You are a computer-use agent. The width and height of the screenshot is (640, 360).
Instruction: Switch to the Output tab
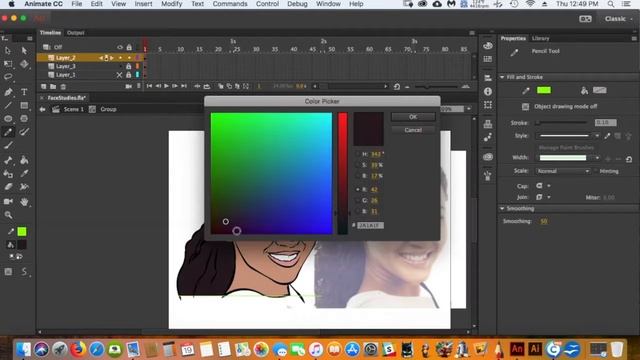(76, 33)
